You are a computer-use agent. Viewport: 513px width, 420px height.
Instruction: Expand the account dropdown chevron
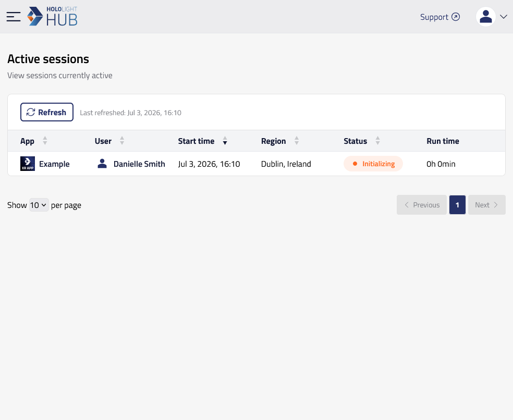click(x=504, y=17)
